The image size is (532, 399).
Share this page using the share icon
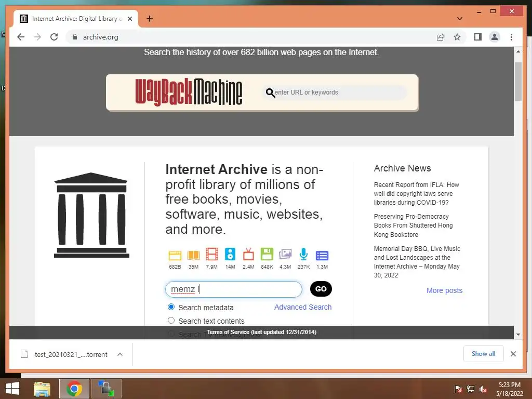click(x=441, y=37)
